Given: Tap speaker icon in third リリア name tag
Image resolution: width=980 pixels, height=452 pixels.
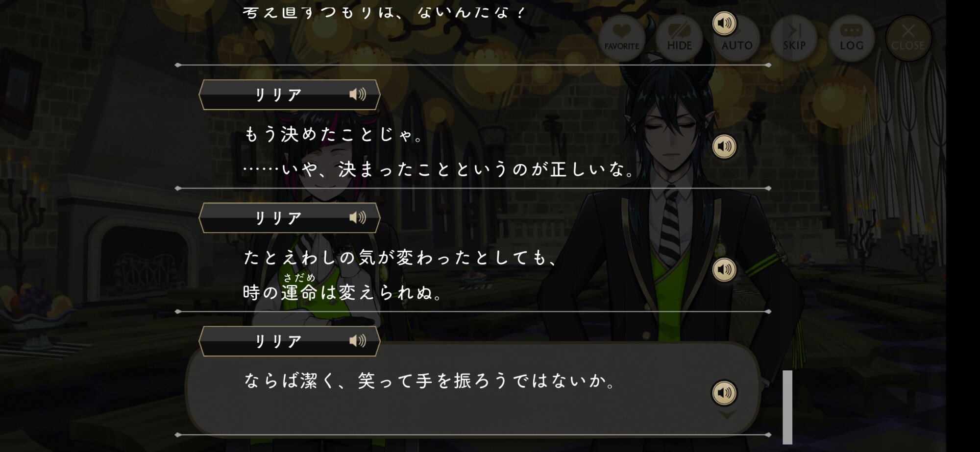Looking at the screenshot, I should tap(358, 341).
